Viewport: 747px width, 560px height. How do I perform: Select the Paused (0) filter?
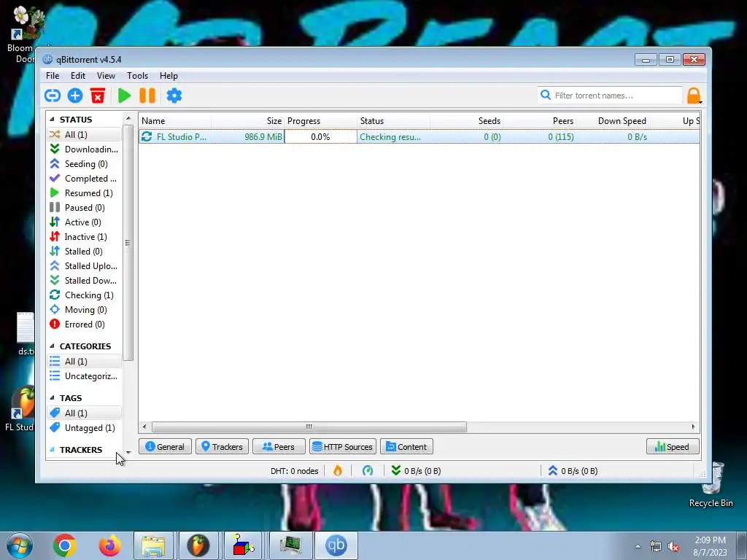pos(85,208)
